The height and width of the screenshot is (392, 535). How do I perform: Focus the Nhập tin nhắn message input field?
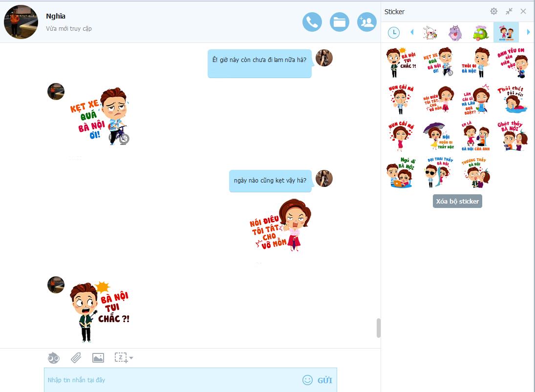[171, 380]
